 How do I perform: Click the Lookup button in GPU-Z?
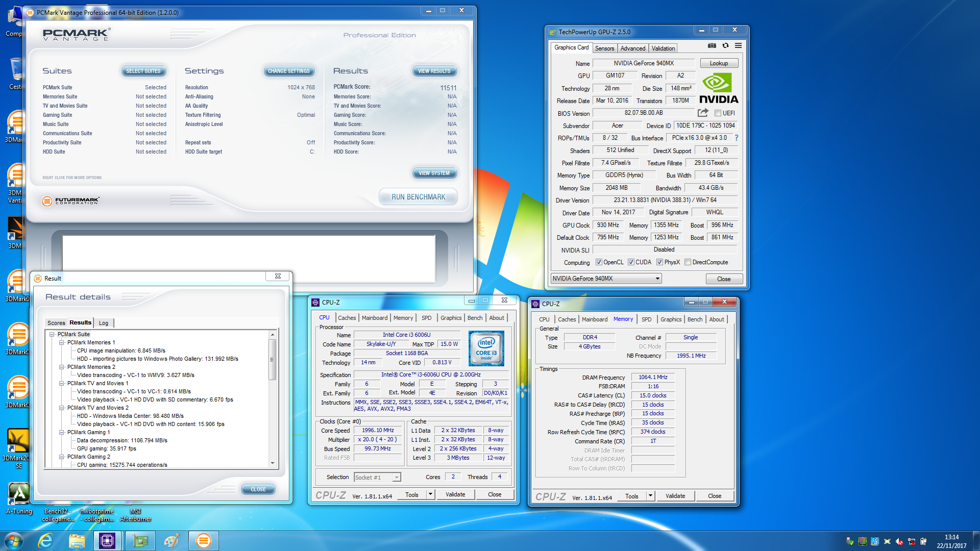(x=719, y=63)
